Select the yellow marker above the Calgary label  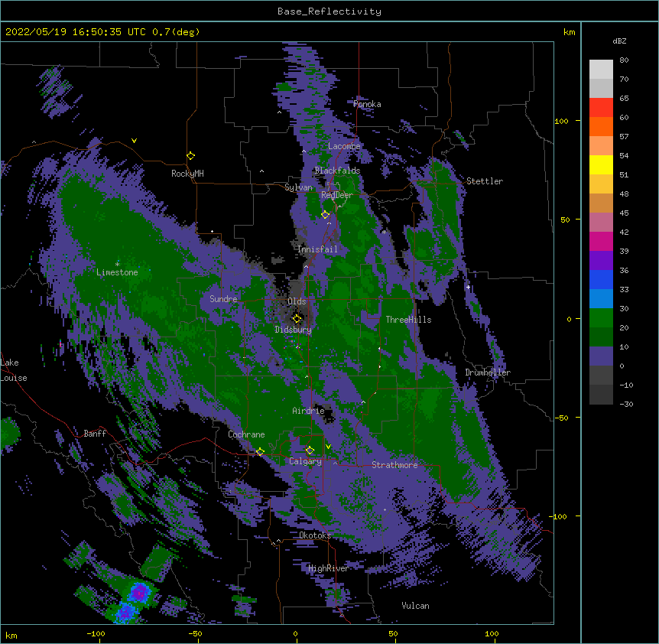[310, 450]
